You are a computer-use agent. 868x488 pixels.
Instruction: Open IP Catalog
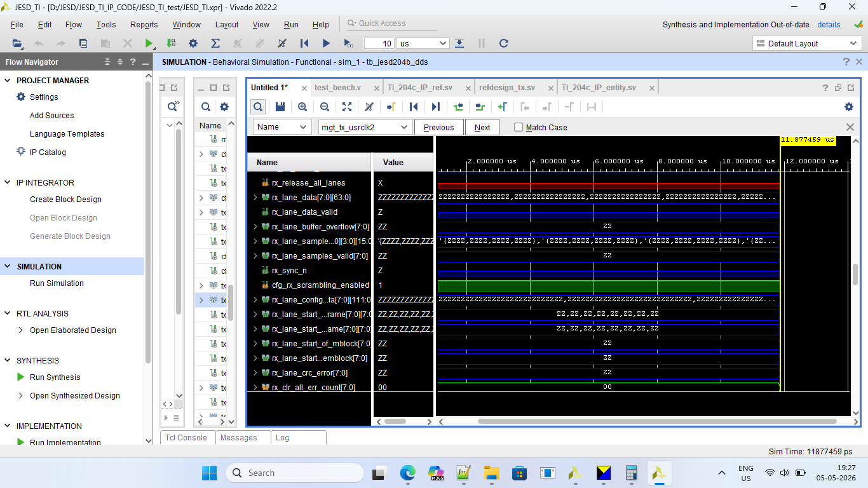(48, 152)
